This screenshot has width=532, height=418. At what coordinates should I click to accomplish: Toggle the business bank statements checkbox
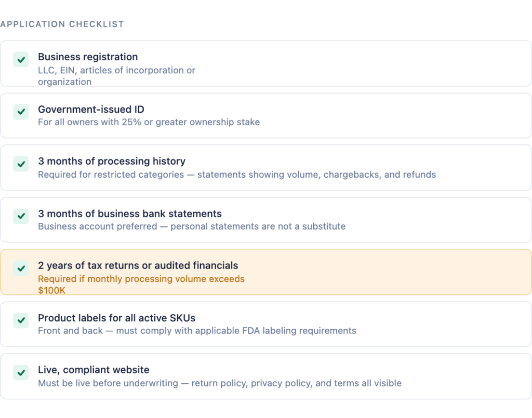pyautogui.click(x=21, y=216)
